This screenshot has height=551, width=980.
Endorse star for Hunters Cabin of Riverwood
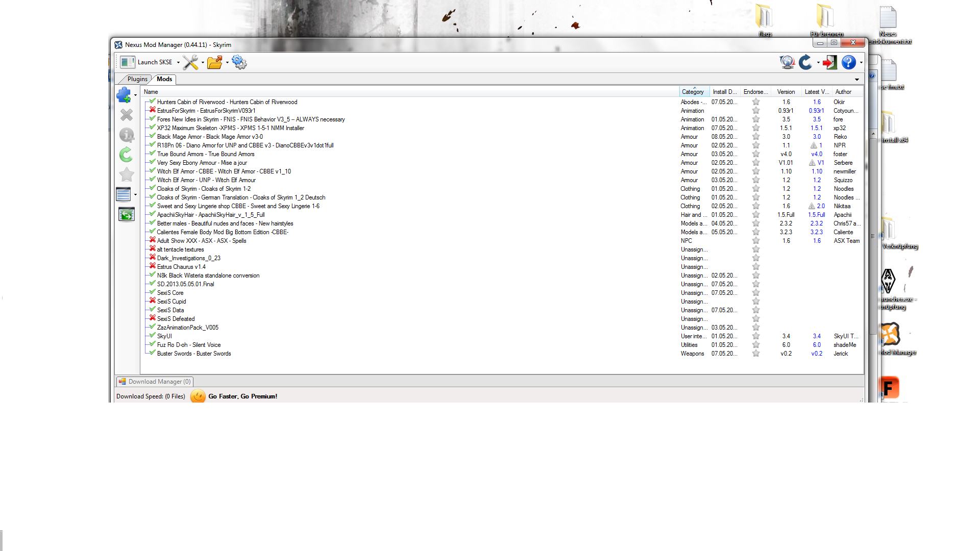pyautogui.click(x=756, y=102)
